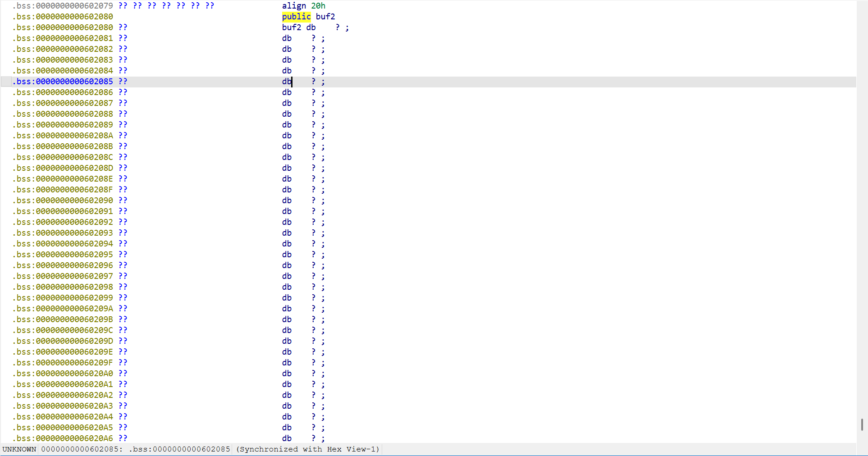Click the ?? byte value at 602092
The image size is (868, 456).
click(x=123, y=222)
